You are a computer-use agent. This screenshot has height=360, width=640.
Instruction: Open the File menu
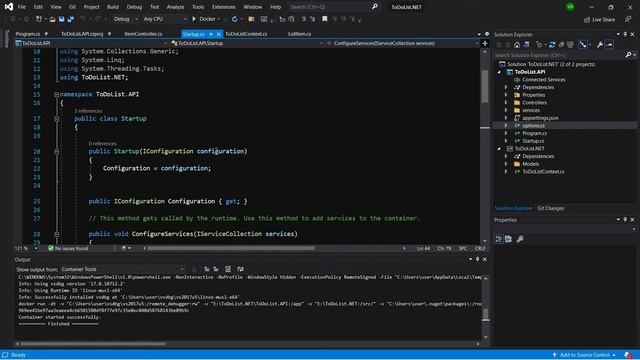pyautogui.click(x=22, y=7)
